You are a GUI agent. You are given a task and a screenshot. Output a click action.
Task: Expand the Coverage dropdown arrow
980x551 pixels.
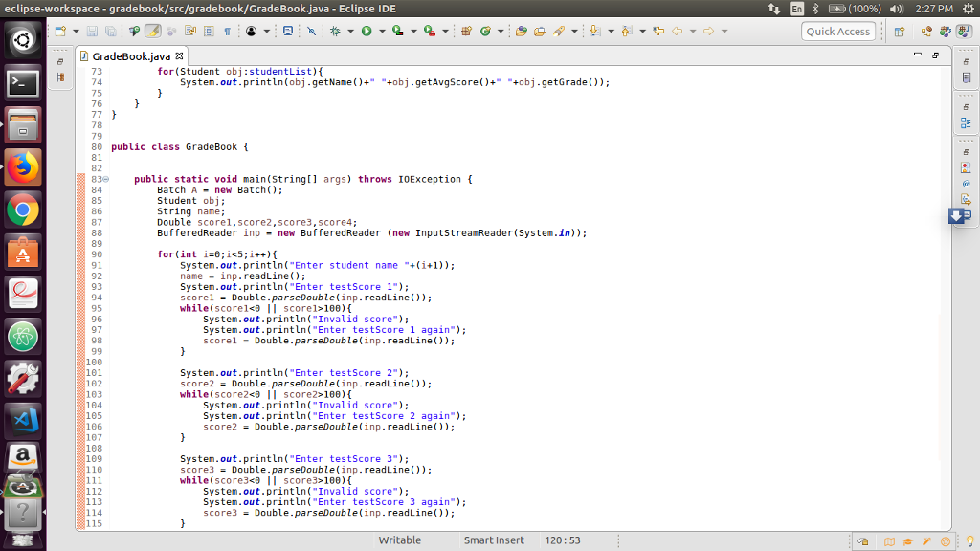413,32
